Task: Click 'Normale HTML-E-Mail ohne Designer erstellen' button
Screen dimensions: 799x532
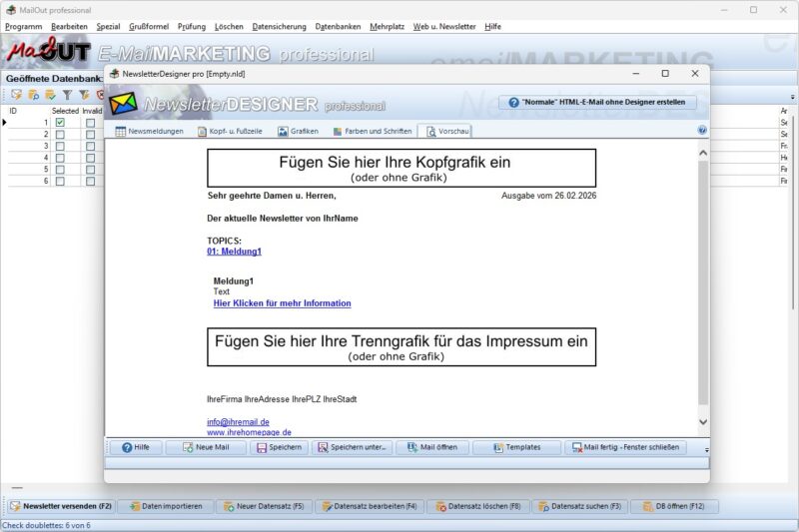Action: pyautogui.click(x=597, y=103)
